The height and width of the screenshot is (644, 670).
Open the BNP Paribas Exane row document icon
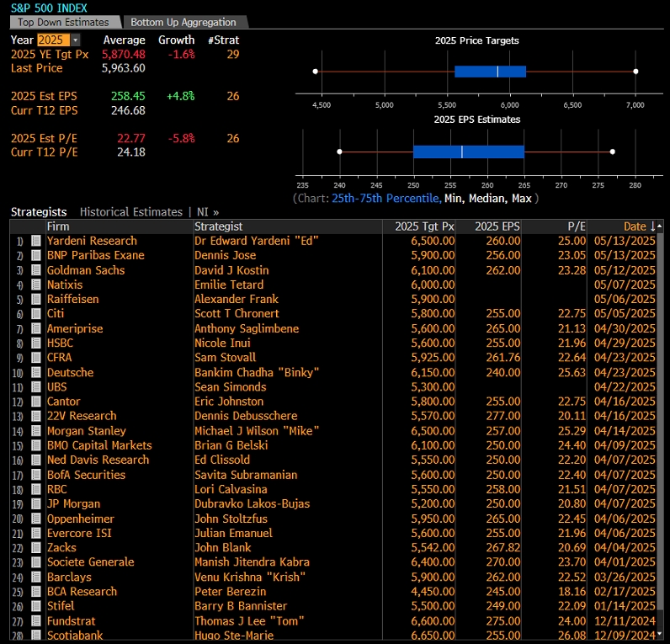pyautogui.click(x=36, y=256)
